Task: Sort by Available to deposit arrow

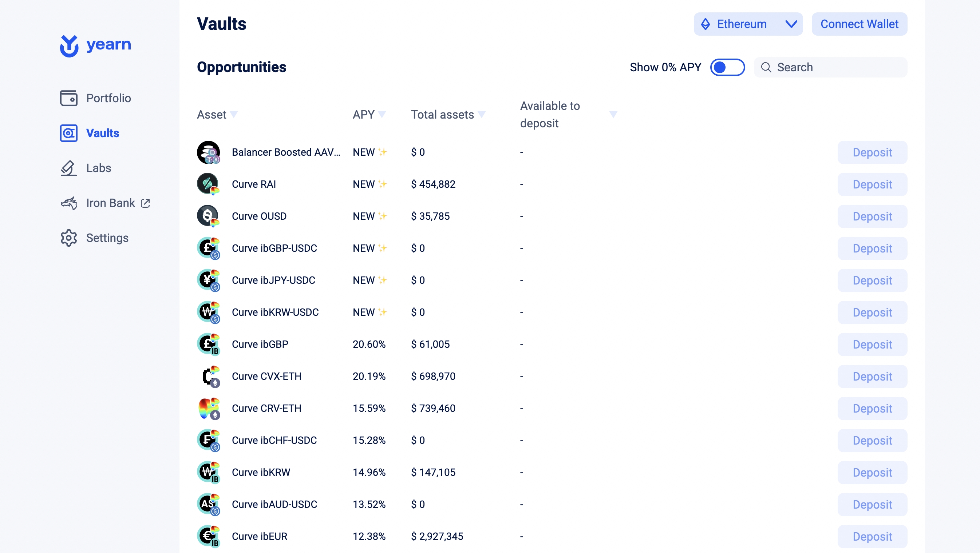Action: click(x=613, y=114)
